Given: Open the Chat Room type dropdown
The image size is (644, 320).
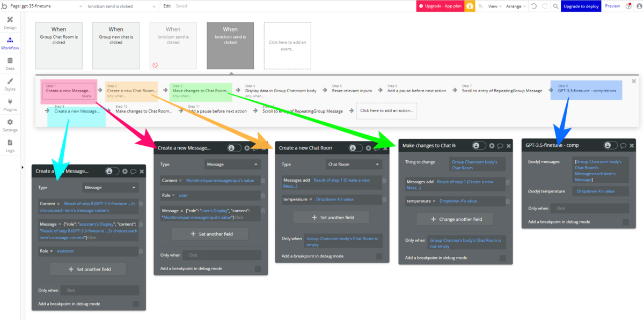Looking at the screenshot, I should coord(354,165).
